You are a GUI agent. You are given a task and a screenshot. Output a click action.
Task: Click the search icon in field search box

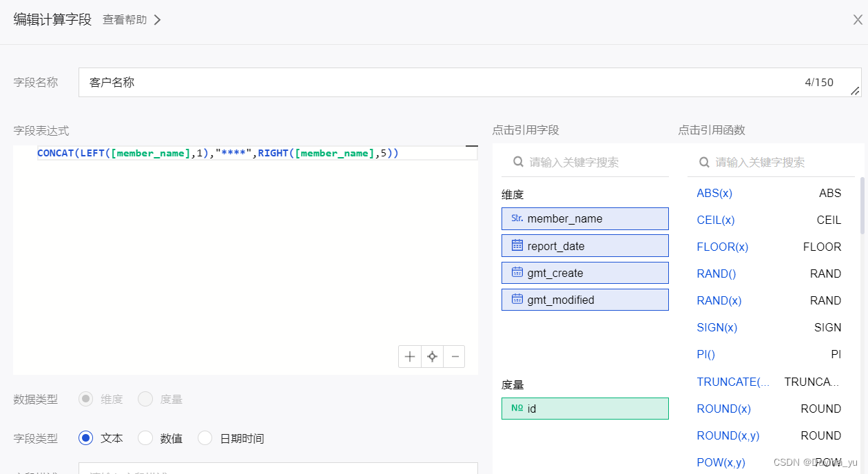[x=518, y=162]
